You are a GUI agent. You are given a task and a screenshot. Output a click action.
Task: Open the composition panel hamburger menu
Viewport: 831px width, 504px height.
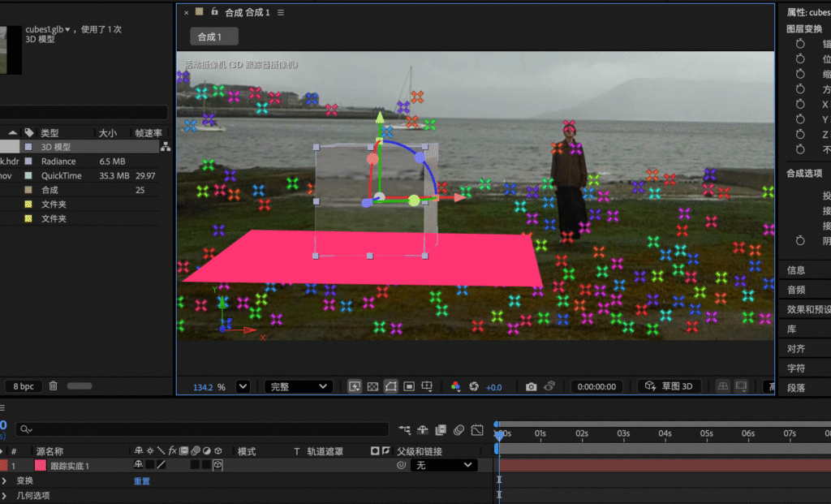click(281, 13)
